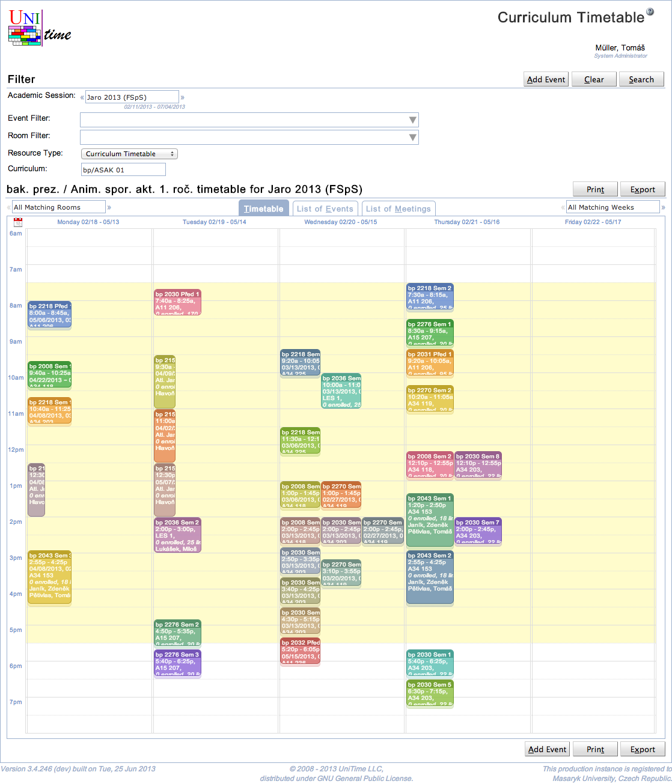This screenshot has width=672, height=784.
Task: Open Wednesday event bp 2032 Před at 5:20p
Action: point(300,651)
